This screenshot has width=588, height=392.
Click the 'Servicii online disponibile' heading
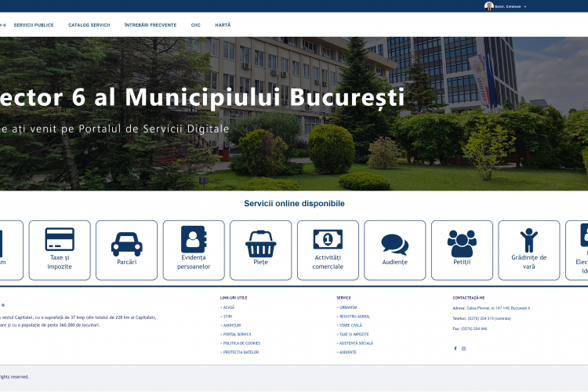click(294, 203)
